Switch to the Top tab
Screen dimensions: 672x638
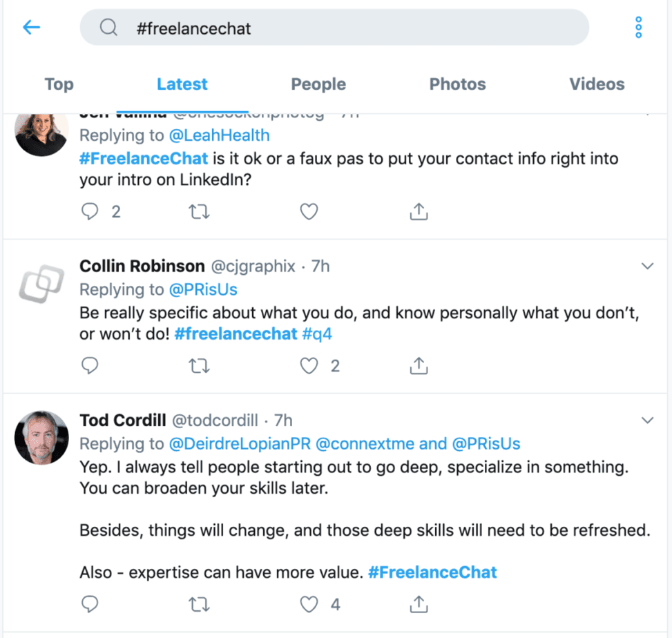click(x=59, y=84)
